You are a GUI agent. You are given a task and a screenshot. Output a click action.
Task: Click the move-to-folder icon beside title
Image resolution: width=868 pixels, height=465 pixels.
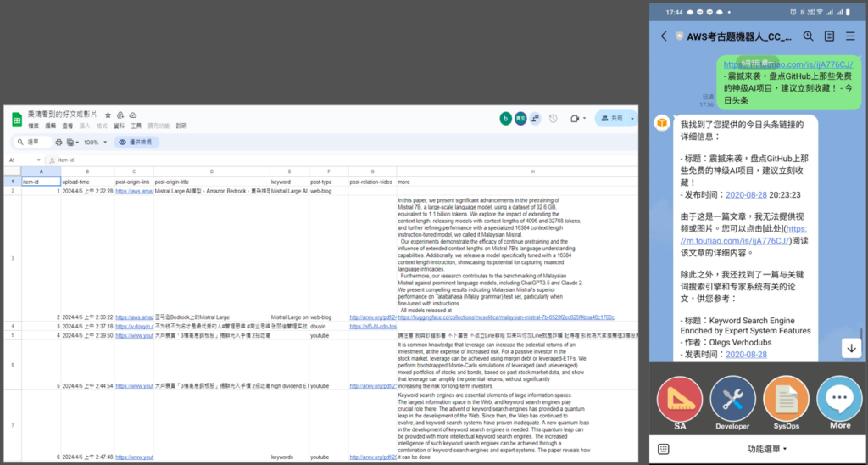pos(120,115)
